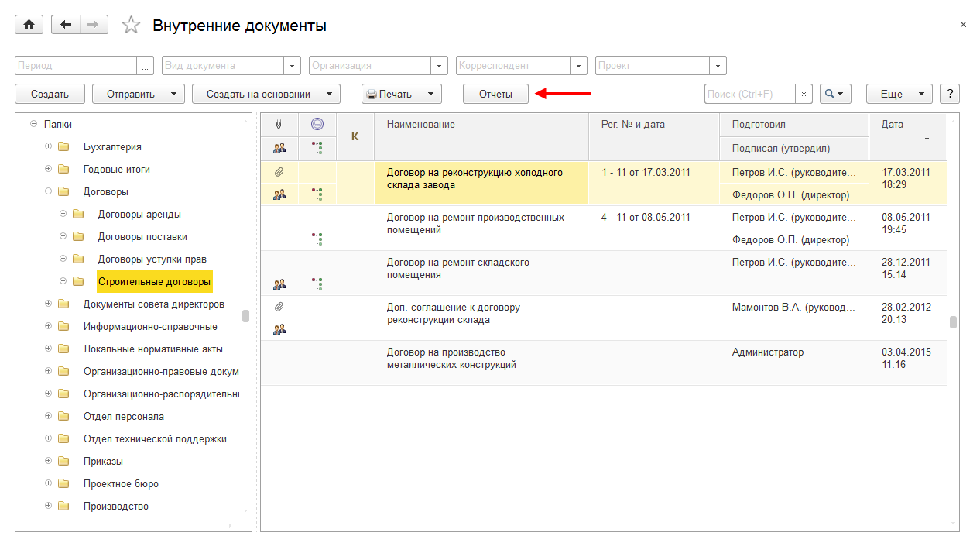Screen dimensions: 980x543
Task: Expand the Бухгалтерия folder
Action: pos(48,146)
